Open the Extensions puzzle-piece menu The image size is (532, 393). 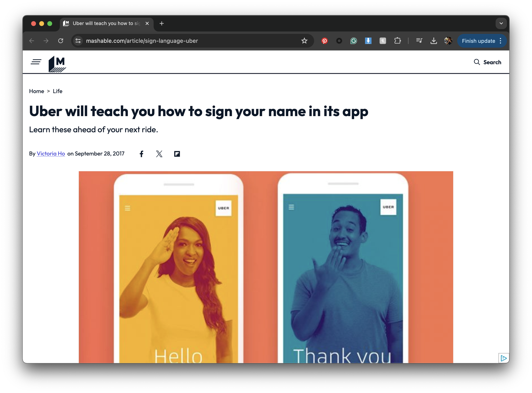(x=397, y=41)
